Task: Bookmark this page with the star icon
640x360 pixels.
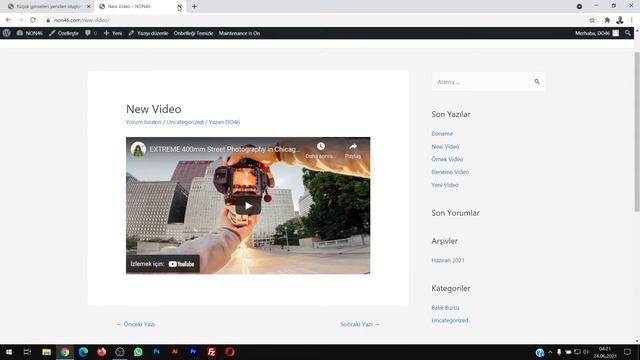Action: click(592, 20)
